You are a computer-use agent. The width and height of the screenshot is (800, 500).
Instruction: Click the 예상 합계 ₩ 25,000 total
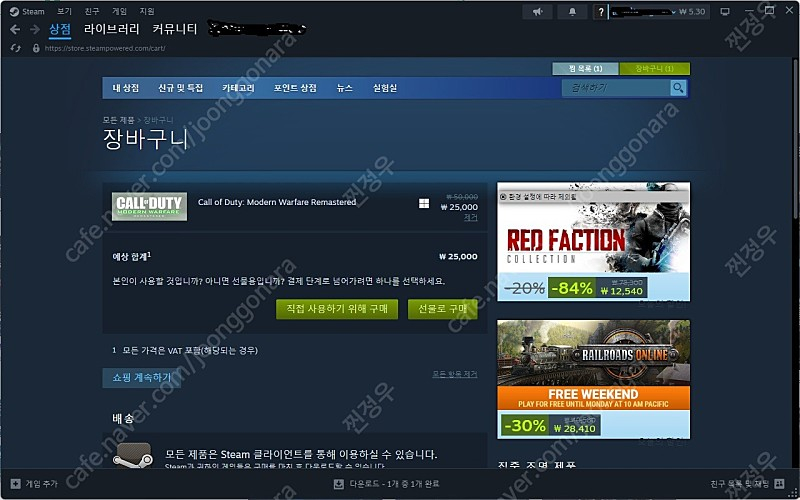[x=458, y=257]
